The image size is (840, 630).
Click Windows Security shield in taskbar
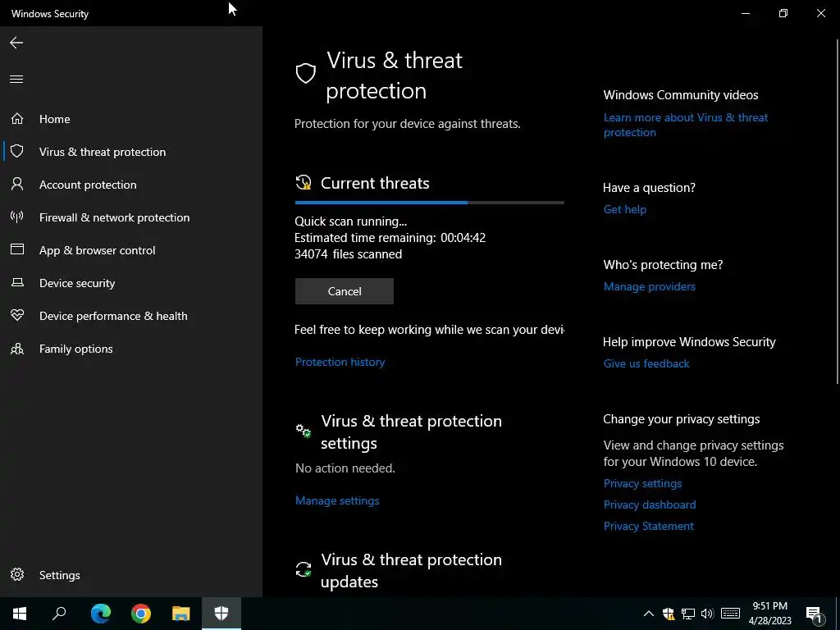pos(221,614)
